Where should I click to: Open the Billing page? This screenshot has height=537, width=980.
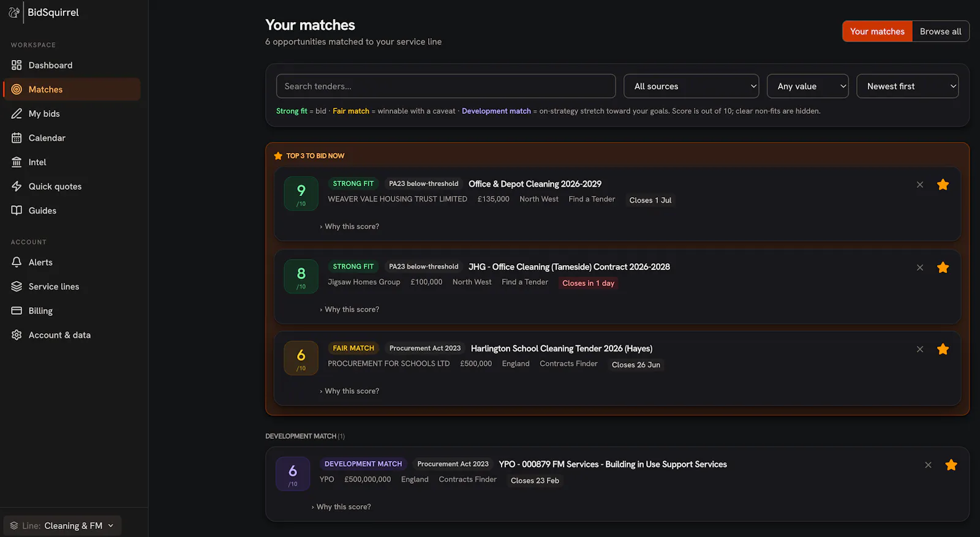point(72,310)
